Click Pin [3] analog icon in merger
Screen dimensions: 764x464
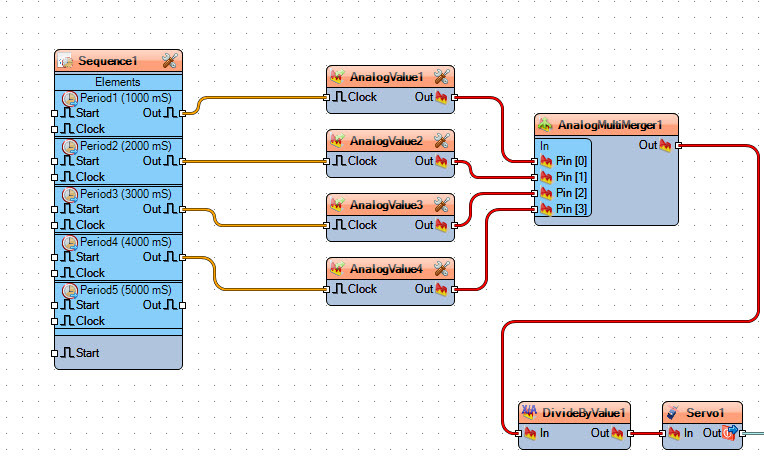546,209
